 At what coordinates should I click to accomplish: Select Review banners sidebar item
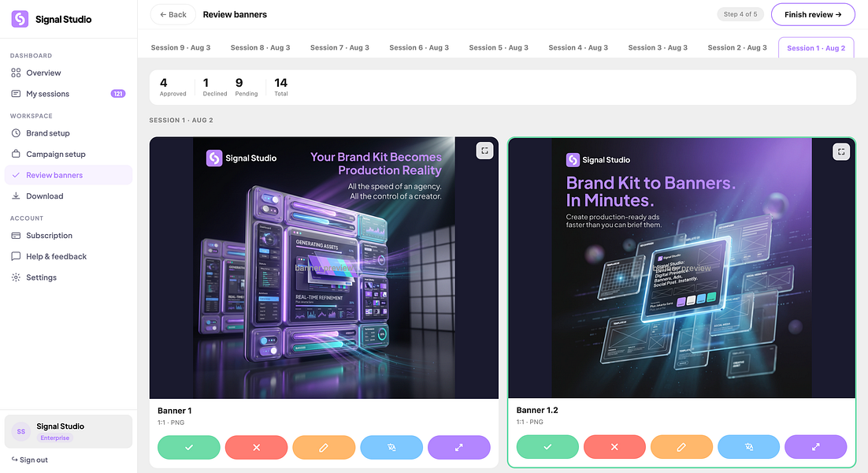click(x=68, y=175)
